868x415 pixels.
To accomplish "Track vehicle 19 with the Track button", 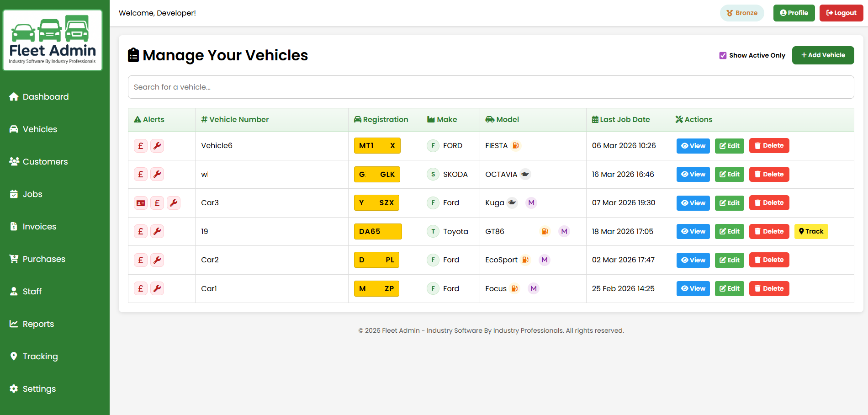I will pos(811,231).
